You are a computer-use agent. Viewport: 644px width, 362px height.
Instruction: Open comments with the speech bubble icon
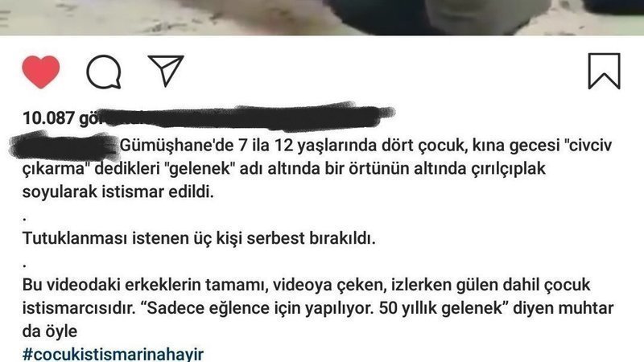coord(104,72)
